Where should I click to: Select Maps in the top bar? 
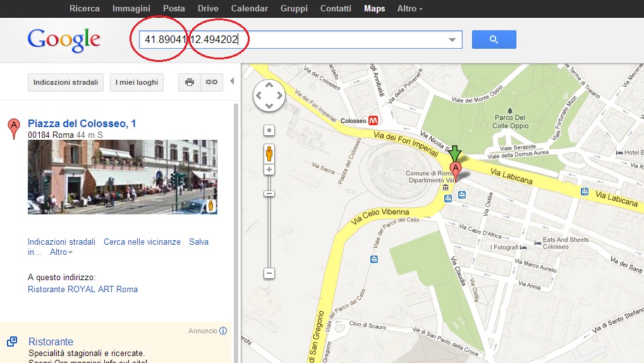pyautogui.click(x=375, y=8)
